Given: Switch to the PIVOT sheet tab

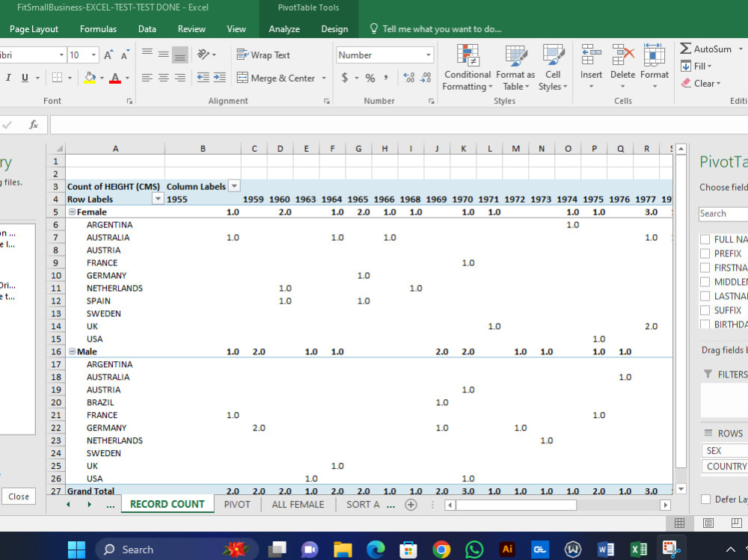Looking at the screenshot, I should coord(237,504).
